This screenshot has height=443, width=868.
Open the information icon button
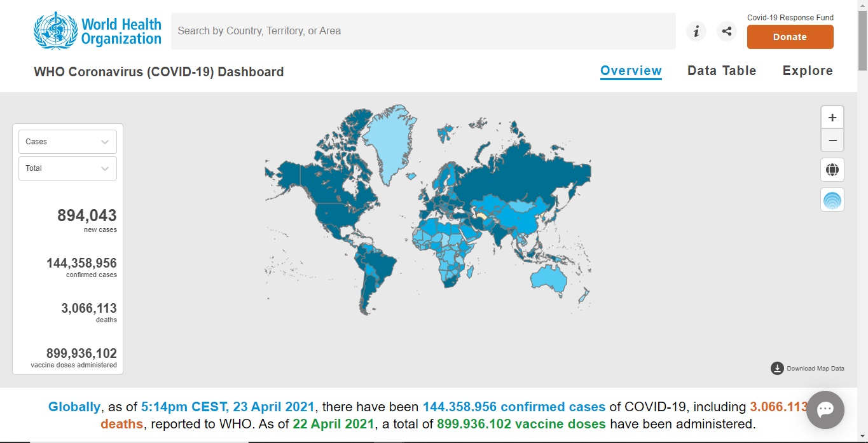coord(696,31)
